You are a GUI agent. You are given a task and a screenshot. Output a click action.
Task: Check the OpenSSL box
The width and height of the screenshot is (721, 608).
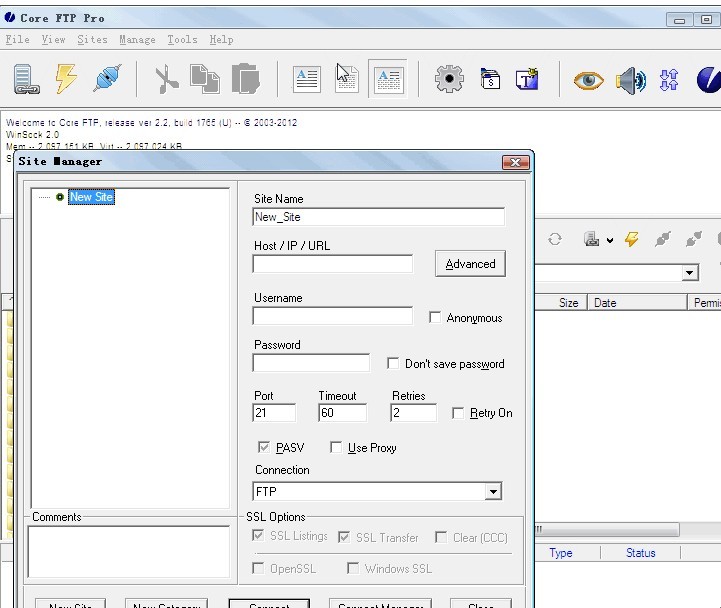258,568
